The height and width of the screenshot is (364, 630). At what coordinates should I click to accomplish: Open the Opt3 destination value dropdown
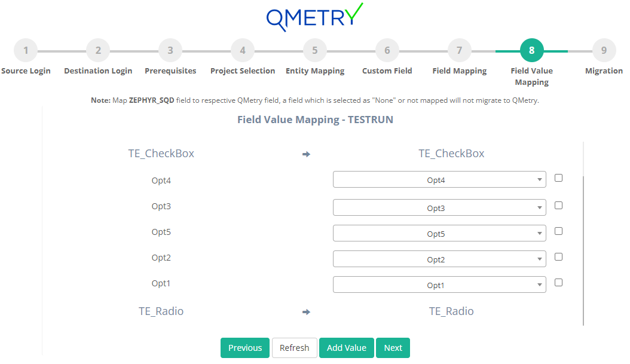439,208
